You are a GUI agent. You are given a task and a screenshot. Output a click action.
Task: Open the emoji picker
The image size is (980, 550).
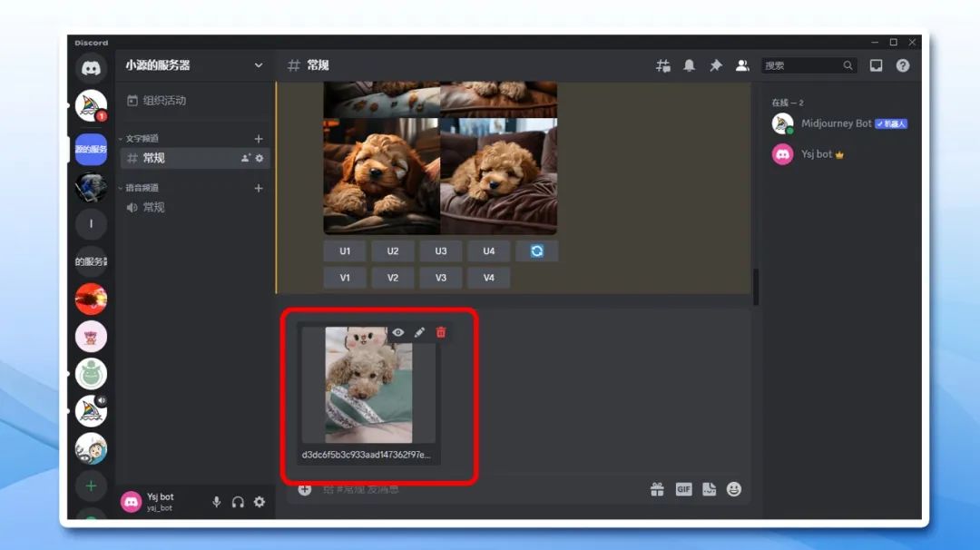tap(734, 489)
